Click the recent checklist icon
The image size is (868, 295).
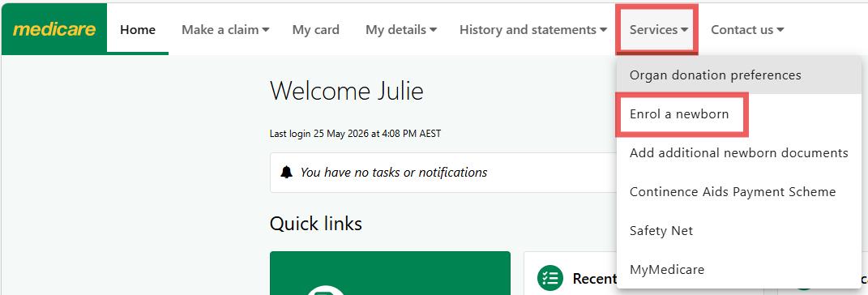point(549,278)
